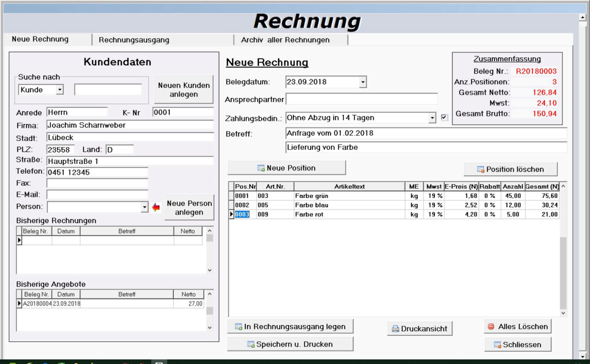The image size is (590, 364).
Task: Click the Speichern u. Drucken icon
Action: tap(251, 344)
